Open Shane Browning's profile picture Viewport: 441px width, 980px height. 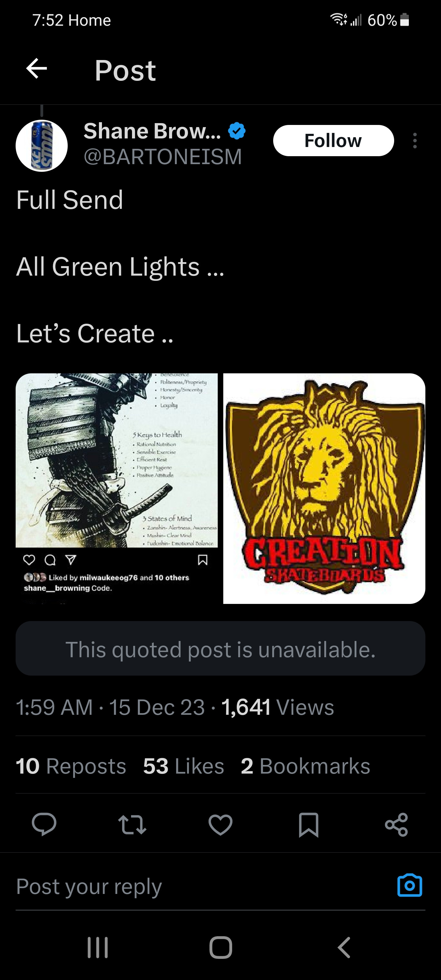click(41, 146)
